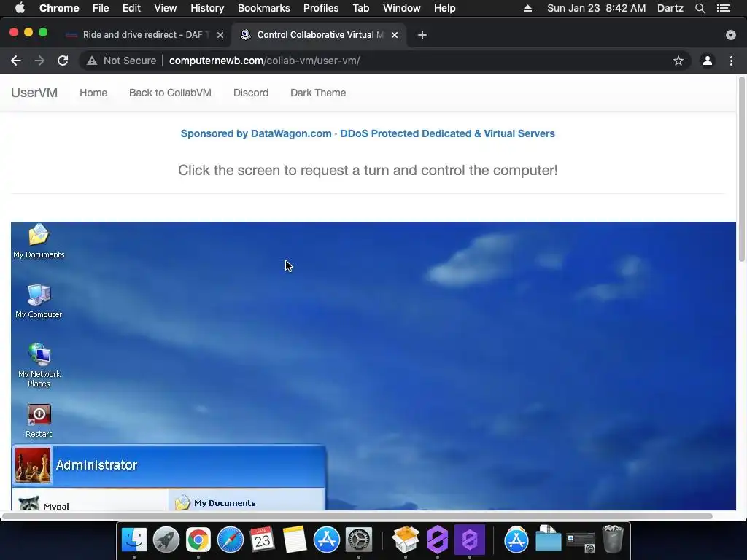
Task: Open Chrome profile avatar button
Action: pos(708,61)
